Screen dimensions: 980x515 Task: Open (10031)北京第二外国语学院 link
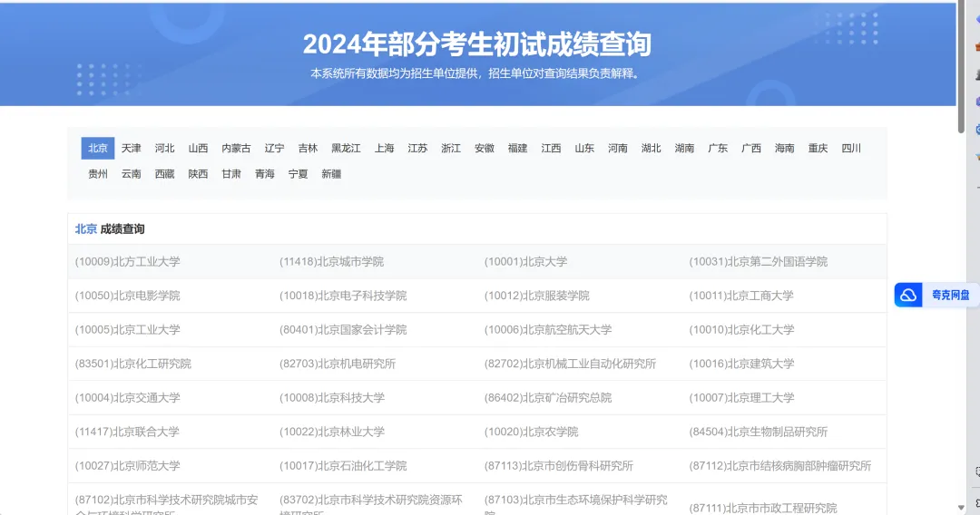758,261
